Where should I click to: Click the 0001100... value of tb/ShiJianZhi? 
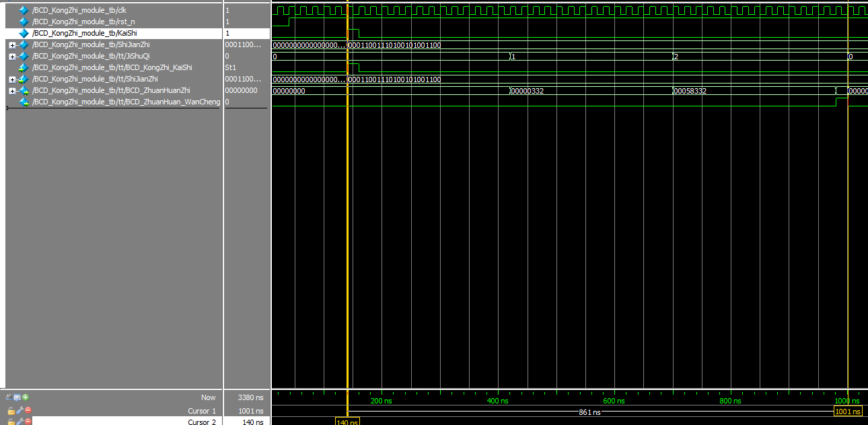(242, 44)
